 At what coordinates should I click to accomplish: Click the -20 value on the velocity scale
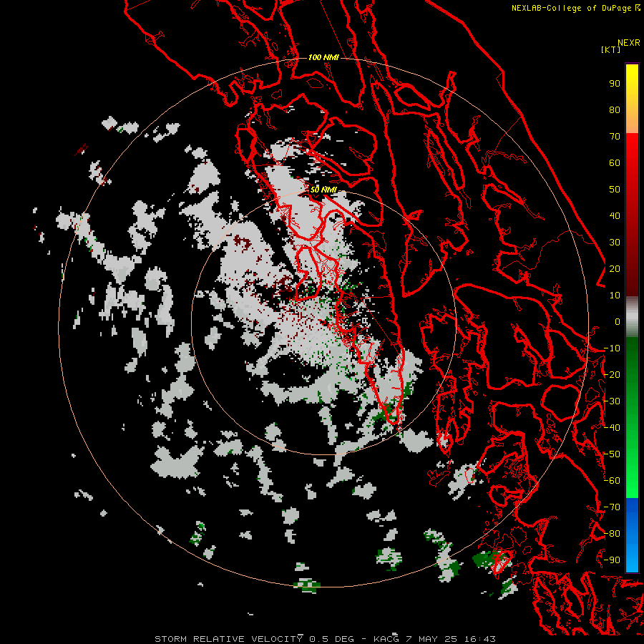click(x=612, y=375)
